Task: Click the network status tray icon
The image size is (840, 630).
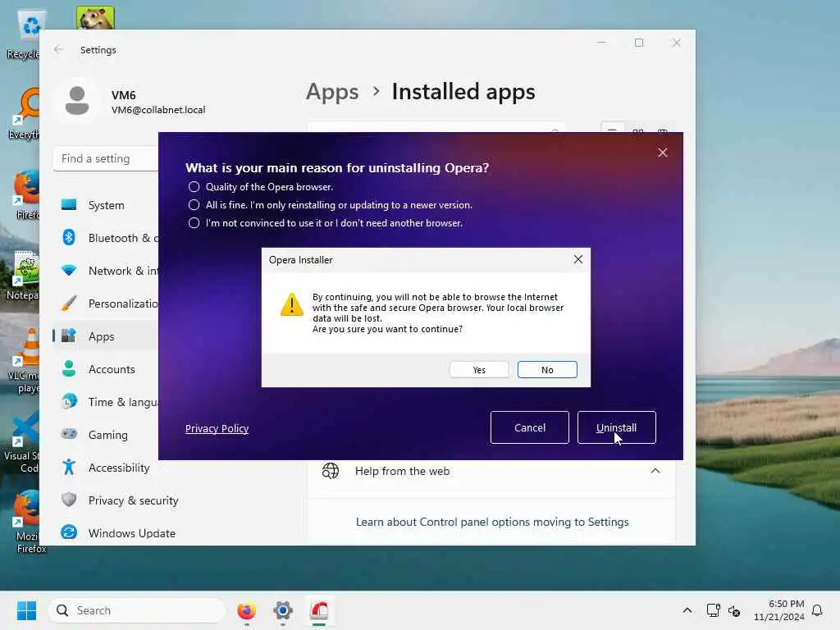Action: 713,610
